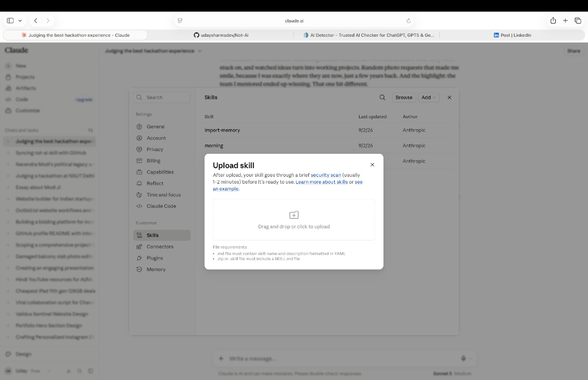Click the search magnifier icon in Skills header
The height and width of the screenshot is (380, 588).
382,98
